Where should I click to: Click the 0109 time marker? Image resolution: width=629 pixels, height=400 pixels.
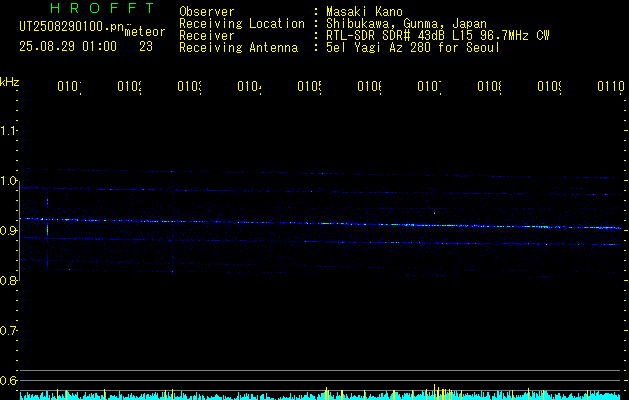549,87
